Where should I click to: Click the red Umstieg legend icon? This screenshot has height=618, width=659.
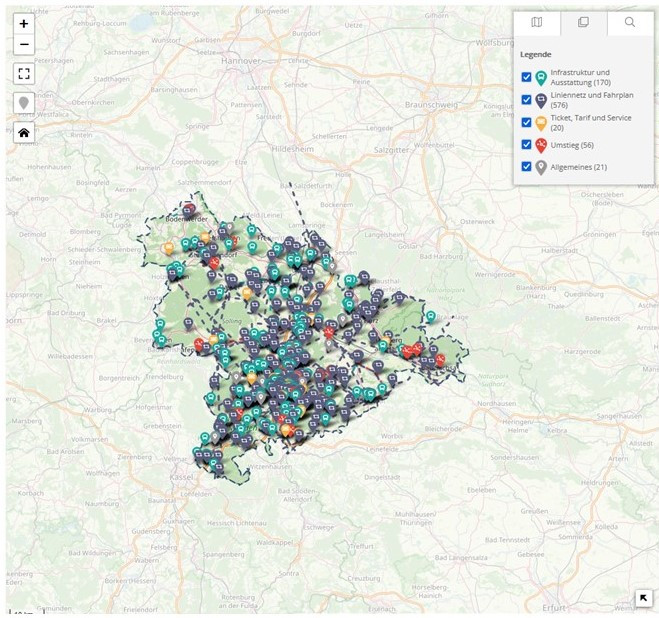pos(541,146)
